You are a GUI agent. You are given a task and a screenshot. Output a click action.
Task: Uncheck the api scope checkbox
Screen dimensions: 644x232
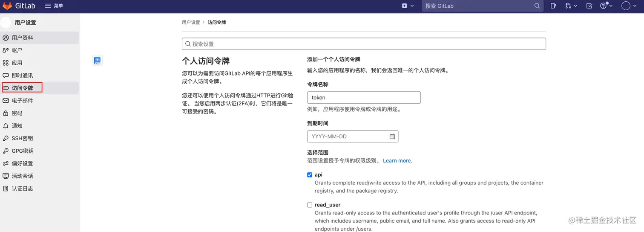pyautogui.click(x=310, y=175)
